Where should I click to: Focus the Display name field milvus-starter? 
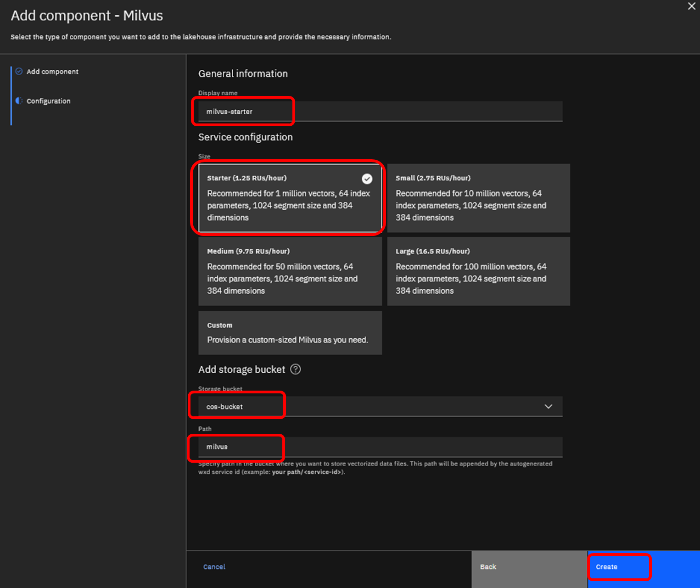click(380, 112)
